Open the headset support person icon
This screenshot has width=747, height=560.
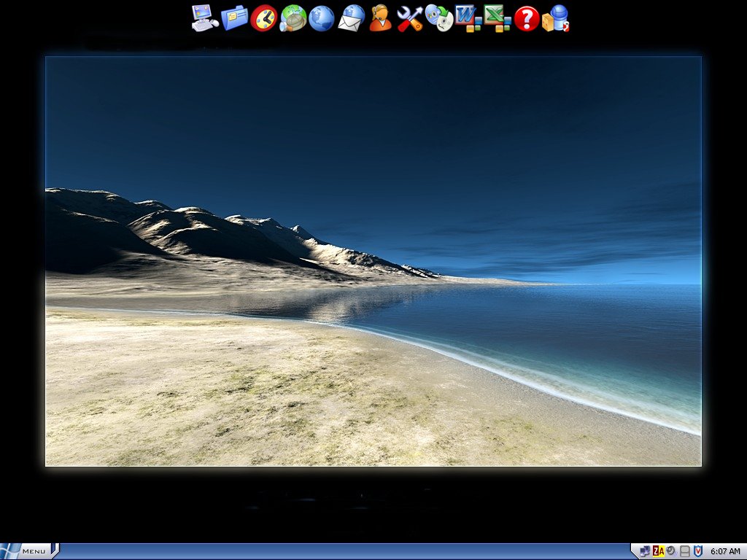[x=380, y=17]
